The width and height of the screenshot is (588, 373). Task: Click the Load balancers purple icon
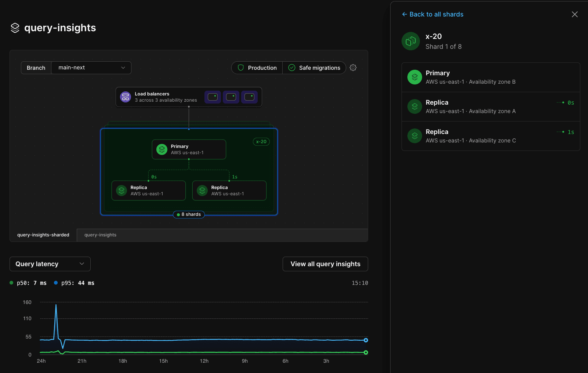coord(126,97)
